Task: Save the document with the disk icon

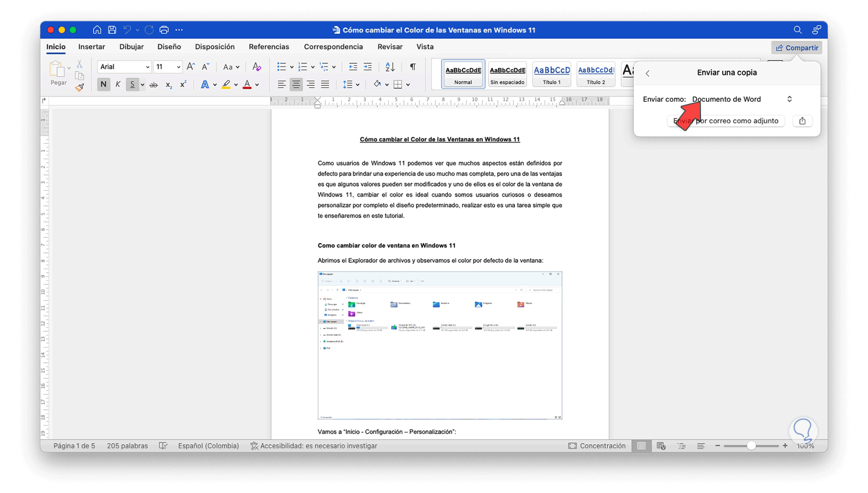Action: 112,30
